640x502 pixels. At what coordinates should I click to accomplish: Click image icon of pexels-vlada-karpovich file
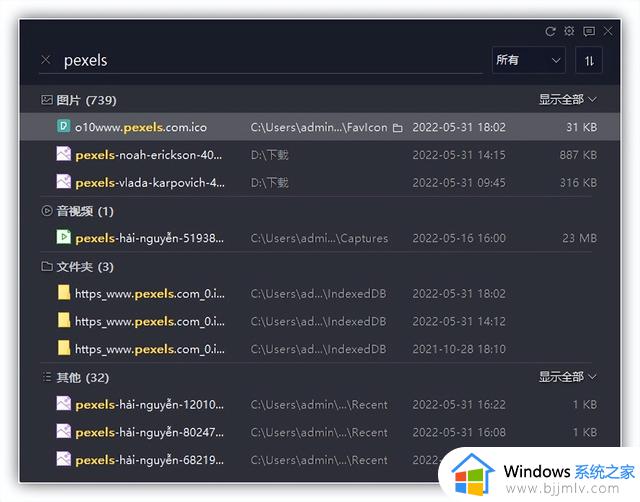pos(63,182)
